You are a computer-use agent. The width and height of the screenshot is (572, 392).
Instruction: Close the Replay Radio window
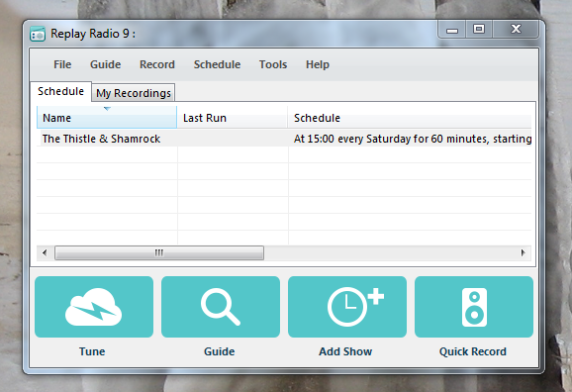[516, 29]
